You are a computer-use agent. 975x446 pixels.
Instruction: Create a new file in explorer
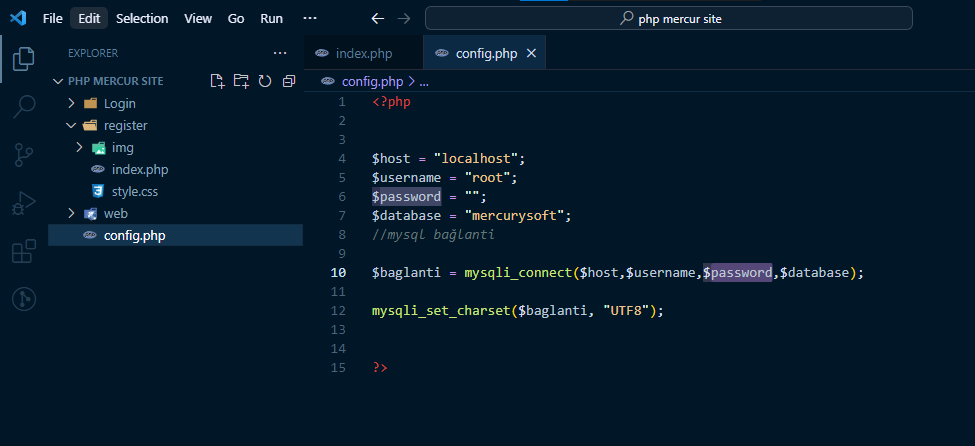point(217,81)
